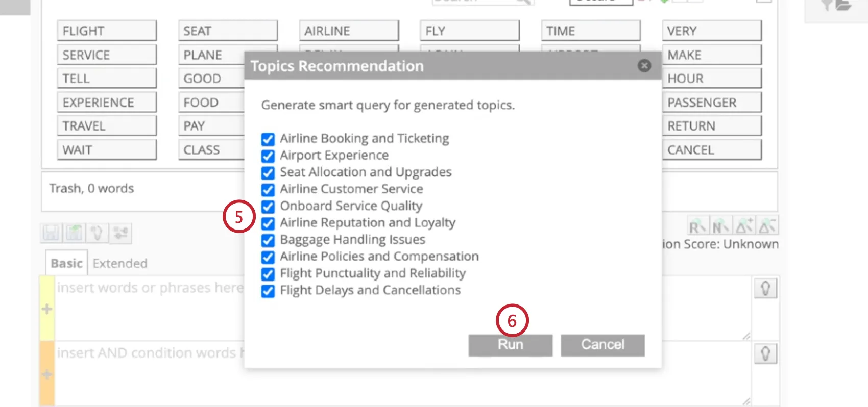Click the N magnifier search icon
This screenshot has width=868, height=407.
click(720, 224)
